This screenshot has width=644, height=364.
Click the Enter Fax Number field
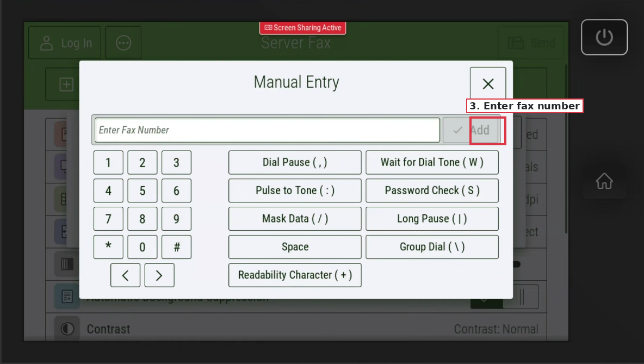click(x=267, y=130)
